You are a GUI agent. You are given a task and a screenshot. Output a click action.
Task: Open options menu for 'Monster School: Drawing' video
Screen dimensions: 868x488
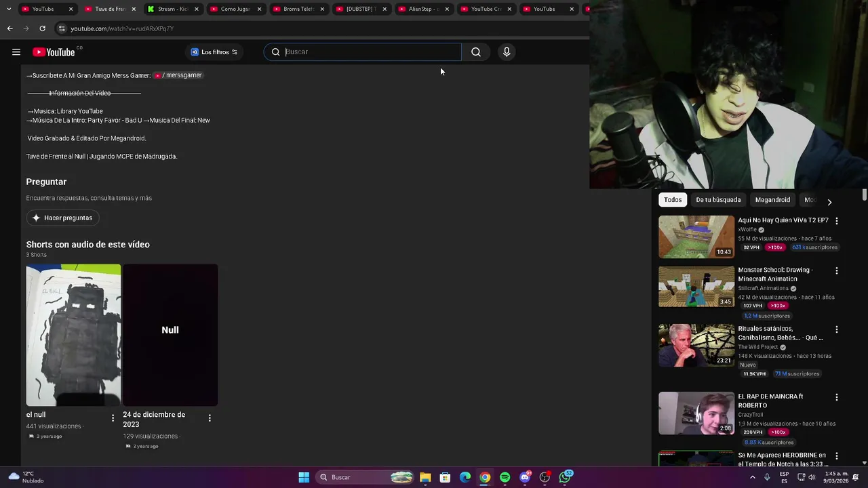point(836,270)
